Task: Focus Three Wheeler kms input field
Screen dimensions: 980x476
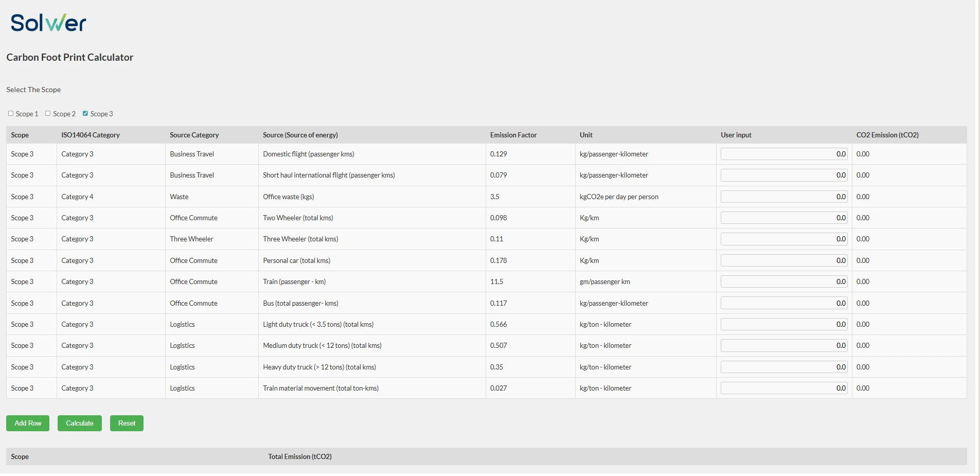Action: (x=783, y=239)
